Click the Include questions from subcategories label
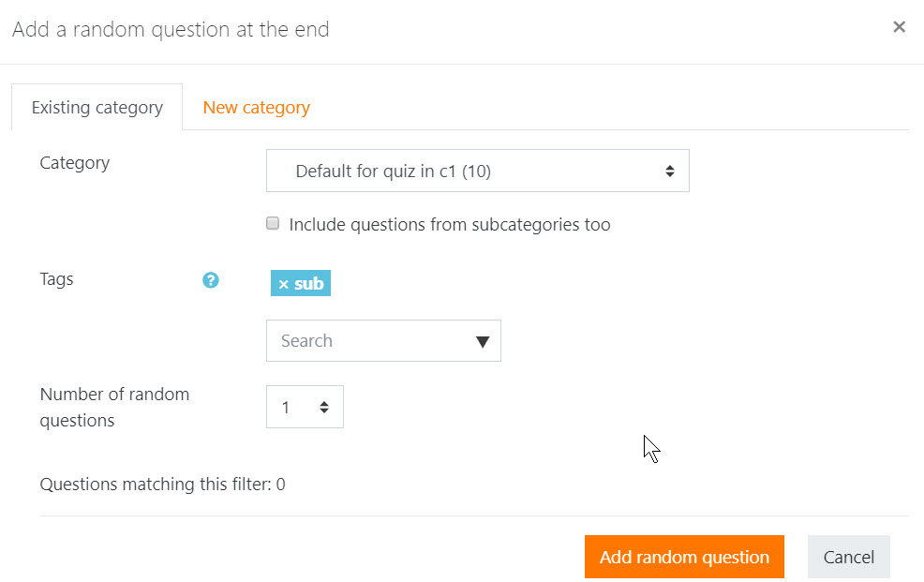Image resolution: width=924 pixels, height=582 pixels. coord(450,224)
